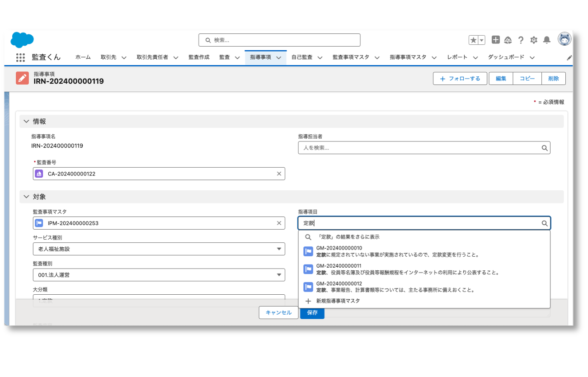The width and height of the screenshot is (588, 377).
Task: Click the キャンセル button
Action: 278,312
